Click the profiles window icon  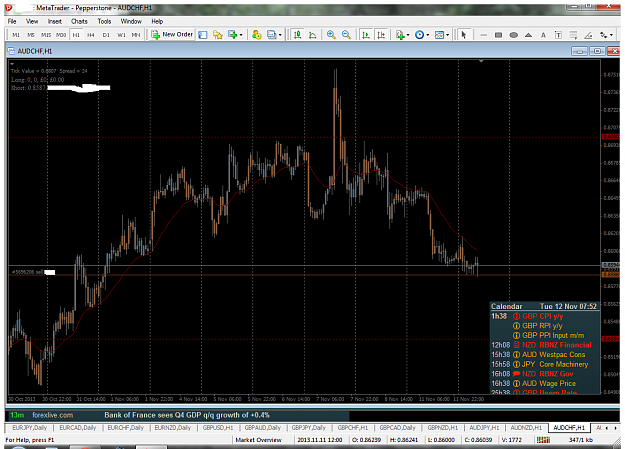coord(271,35)
